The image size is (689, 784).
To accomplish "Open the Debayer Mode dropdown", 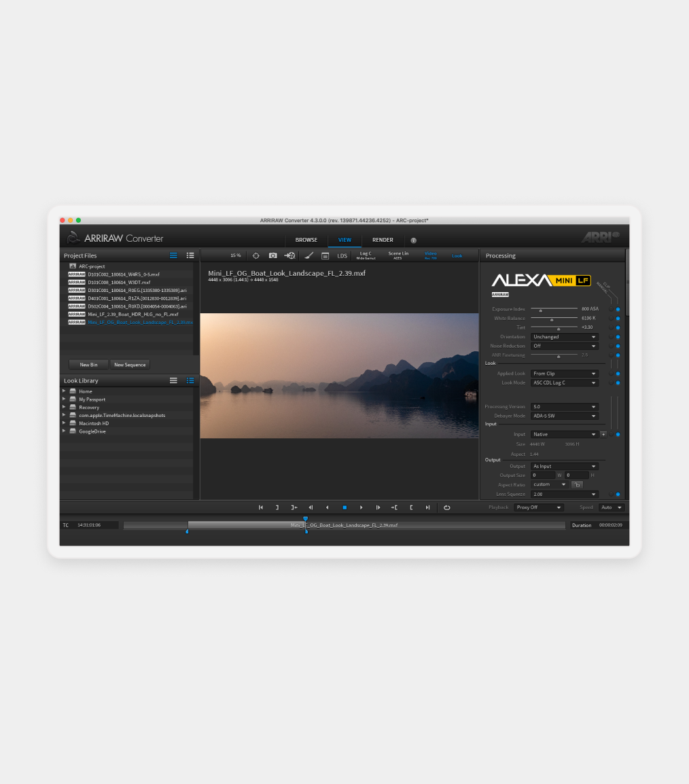I will pos(565,416).
